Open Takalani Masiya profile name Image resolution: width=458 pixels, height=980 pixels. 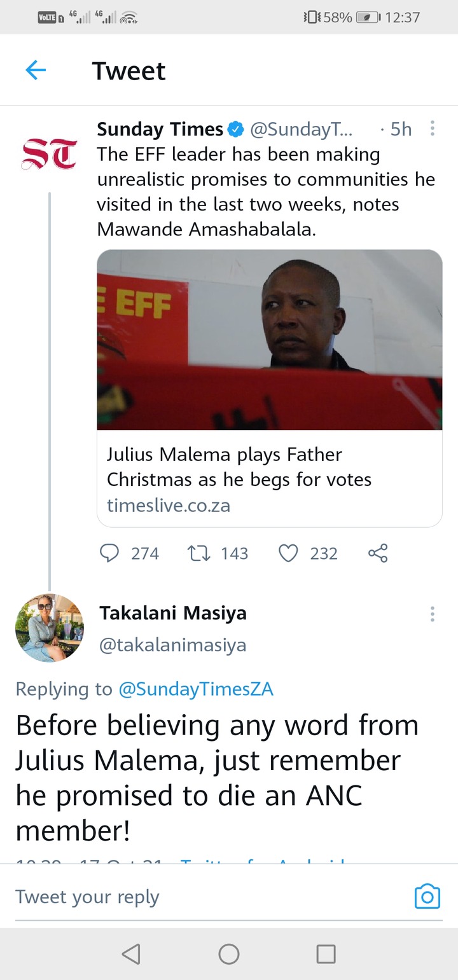(173, 613)
